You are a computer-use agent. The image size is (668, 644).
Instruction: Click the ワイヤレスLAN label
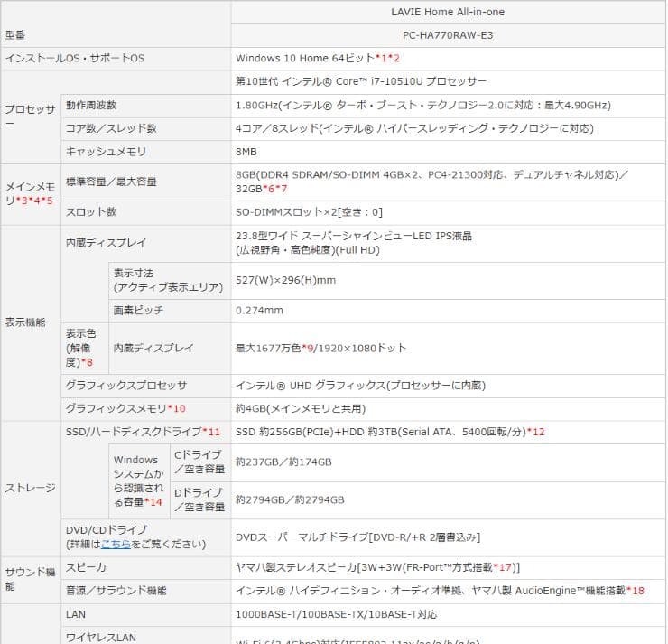101,638
